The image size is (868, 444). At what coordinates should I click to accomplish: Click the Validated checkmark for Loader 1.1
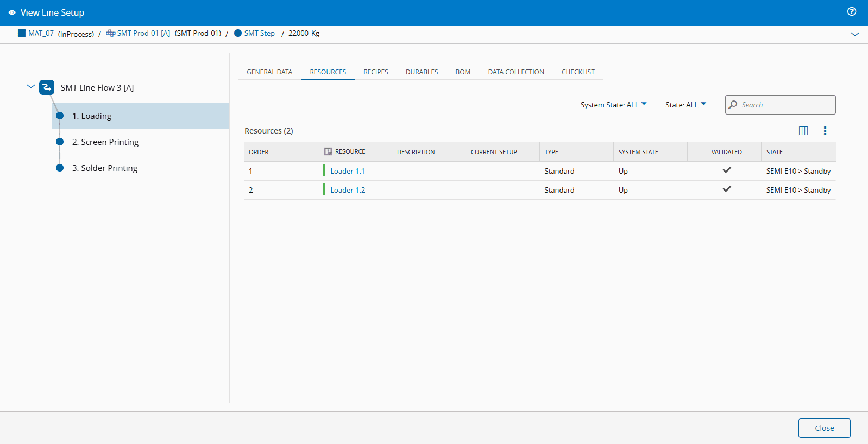726,170
